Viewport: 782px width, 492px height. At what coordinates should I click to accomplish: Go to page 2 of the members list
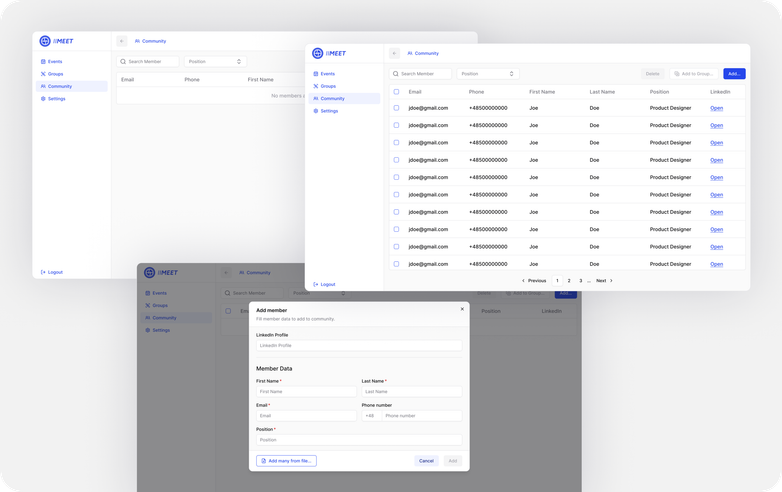point(569,281)
